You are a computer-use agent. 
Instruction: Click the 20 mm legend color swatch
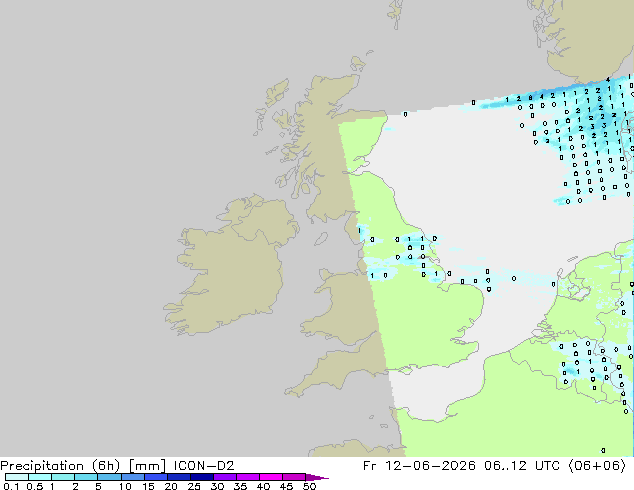pos(179,477)
